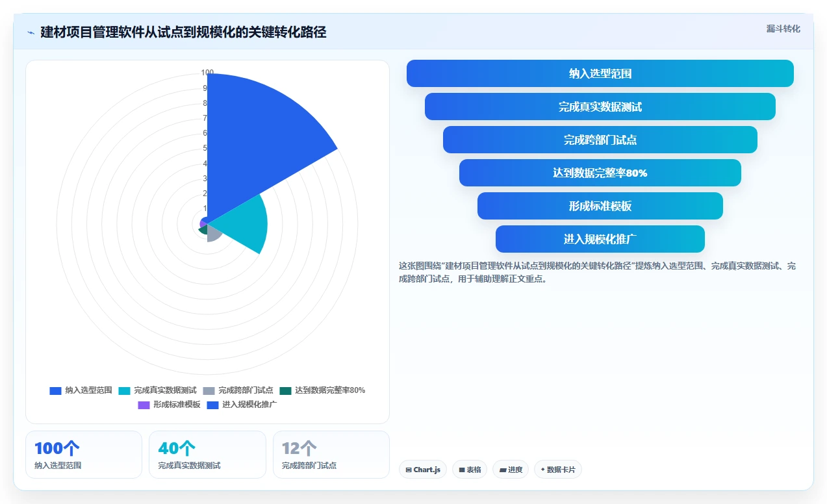Click the 12个 data card
827x504 pixels.
coord(331,455)
